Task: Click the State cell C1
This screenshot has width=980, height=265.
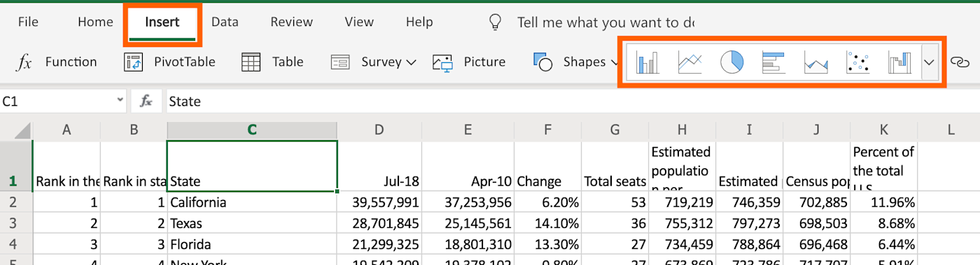Action: [x=252, y=165]
